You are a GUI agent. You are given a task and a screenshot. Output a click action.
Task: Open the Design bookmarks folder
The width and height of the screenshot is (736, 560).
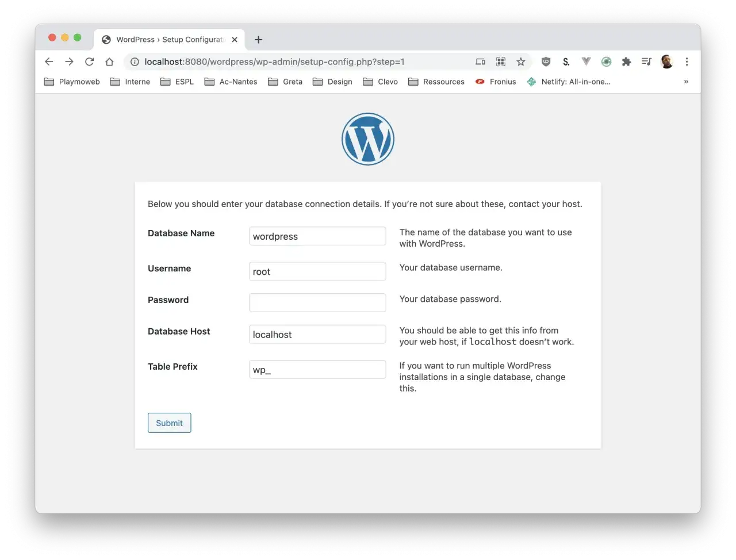tap(332, 82)
